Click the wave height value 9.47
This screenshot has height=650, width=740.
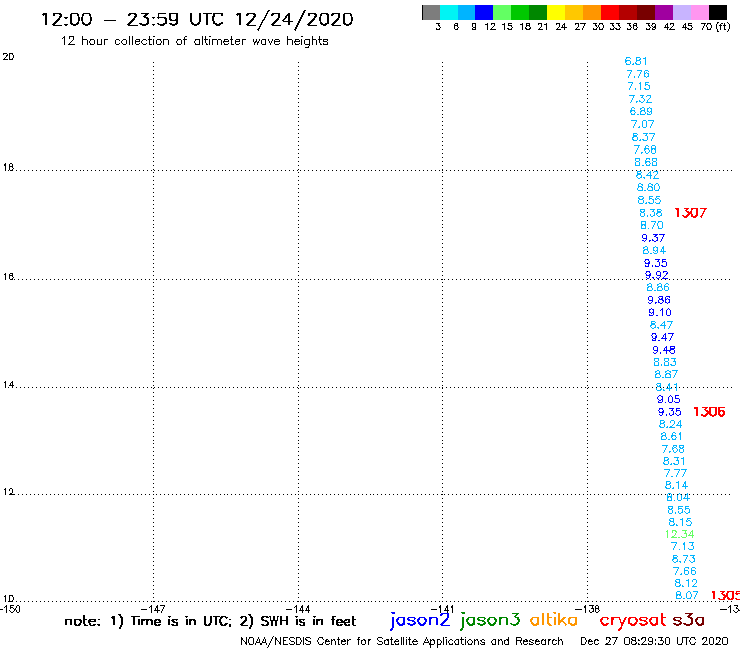tap(663, 338)
